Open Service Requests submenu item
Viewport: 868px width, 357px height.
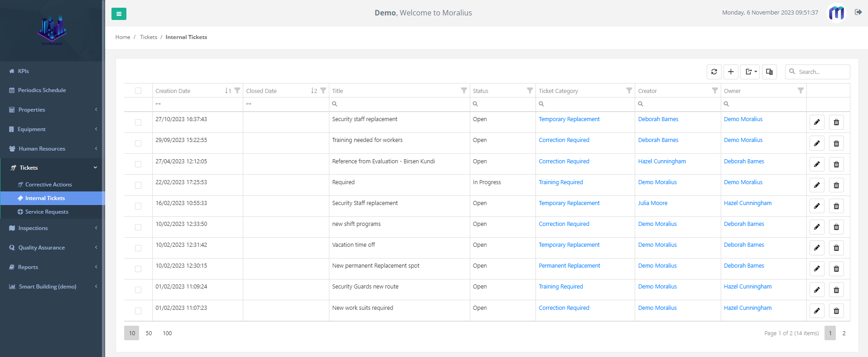click(47, 212)
